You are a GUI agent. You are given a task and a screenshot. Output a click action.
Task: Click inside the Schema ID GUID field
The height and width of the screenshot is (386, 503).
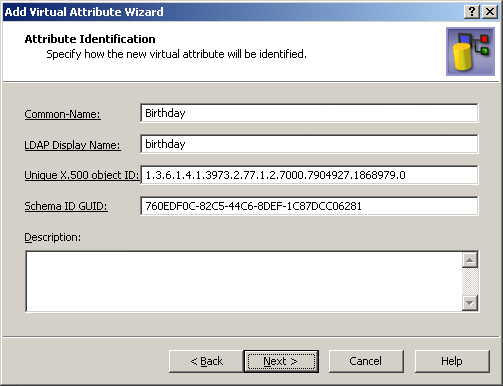click(309, 206)
